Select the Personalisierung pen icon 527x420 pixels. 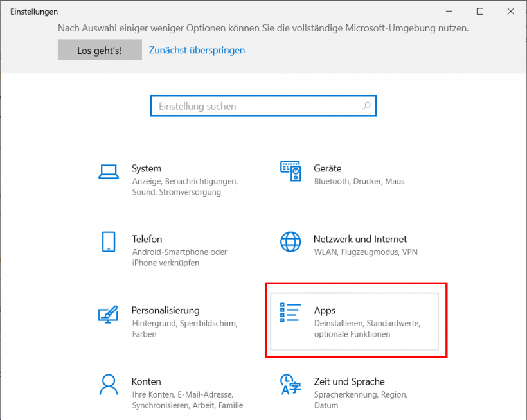(x=109, y=315)
